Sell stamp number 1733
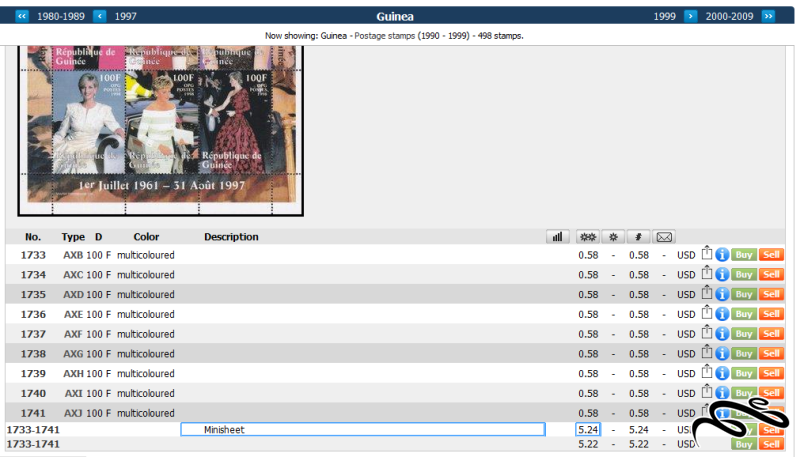Image resolution: width=800 pixels, height=457 pixels. tap(771, 255)
